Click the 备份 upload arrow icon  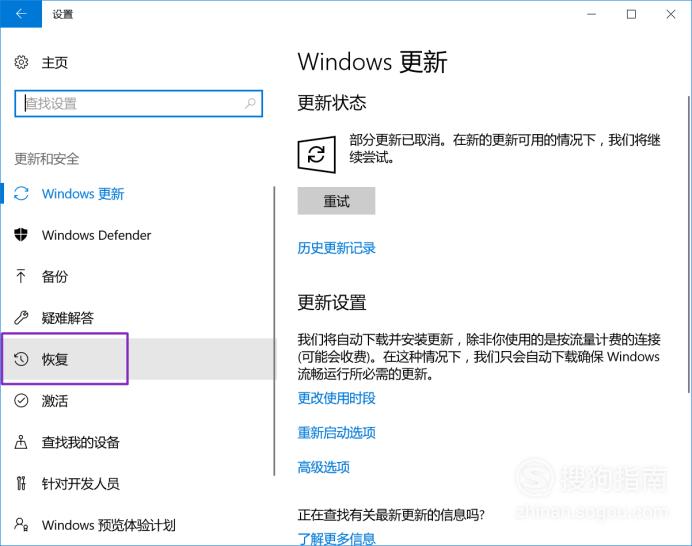point(21,276)
